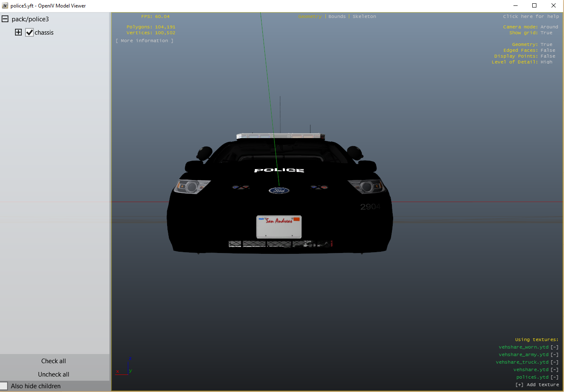
Task: Switch to the Bounds view tab
Action: click(x=337, y=17)
